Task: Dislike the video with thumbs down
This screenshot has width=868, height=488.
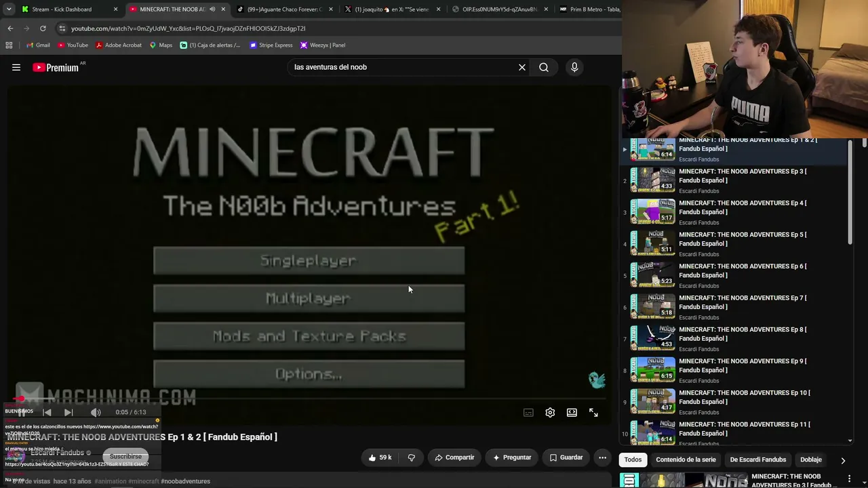Action: pyautogui.click(x=411, y=457)
